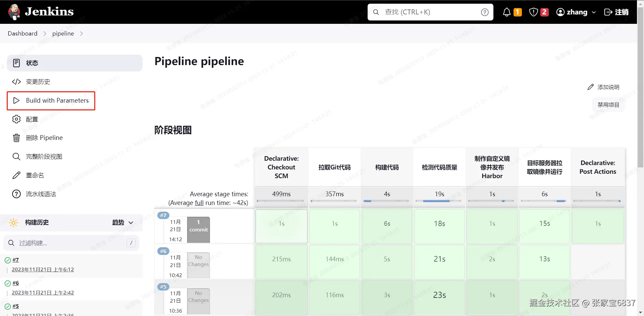Click the gear icon for 配置
This screenshot has width=644, height=316.
[16, 119]
